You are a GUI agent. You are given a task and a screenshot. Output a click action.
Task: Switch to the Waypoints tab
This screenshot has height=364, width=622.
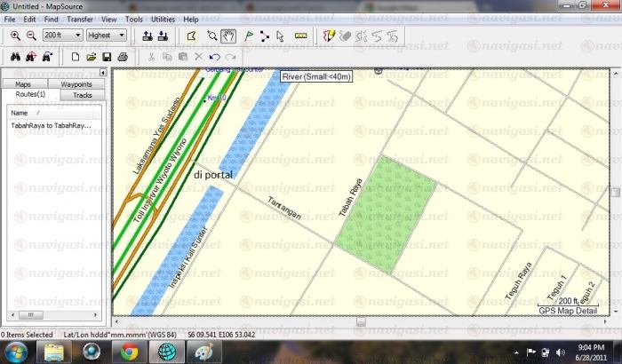click(x=76, y=83)
